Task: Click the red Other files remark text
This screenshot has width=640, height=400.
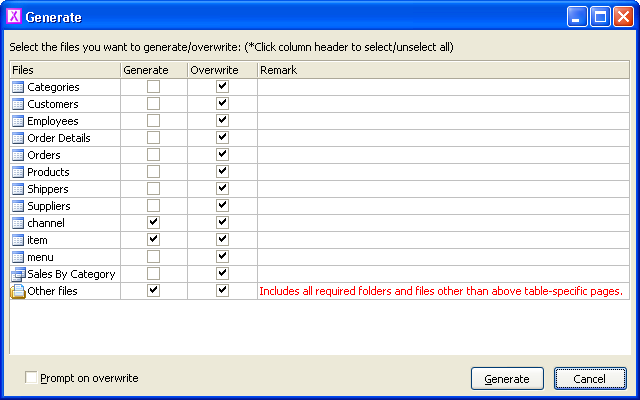Action: [x=441, y=291]
